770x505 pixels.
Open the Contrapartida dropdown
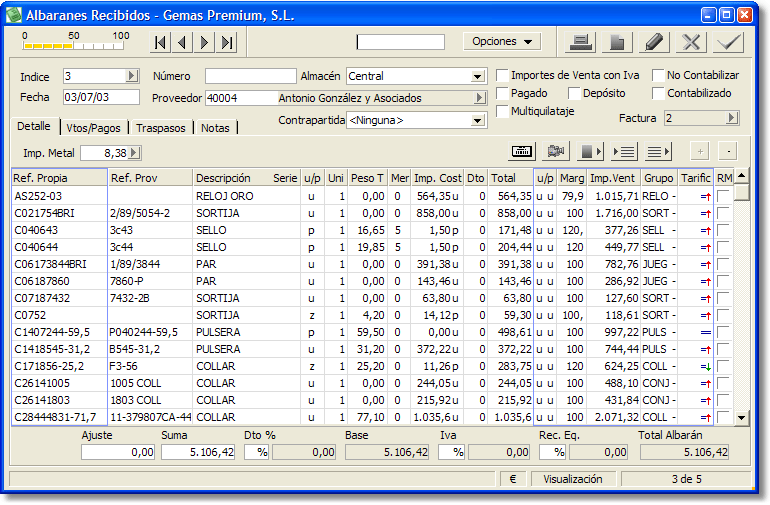[477, 121]
